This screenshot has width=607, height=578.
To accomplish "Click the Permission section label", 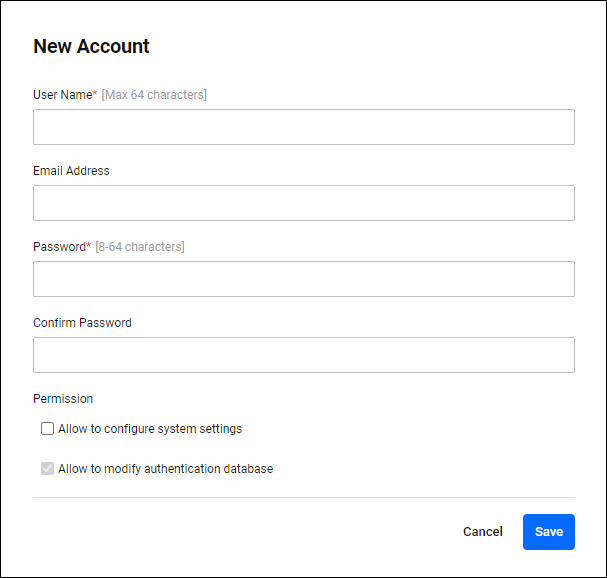I will (63, 399).
